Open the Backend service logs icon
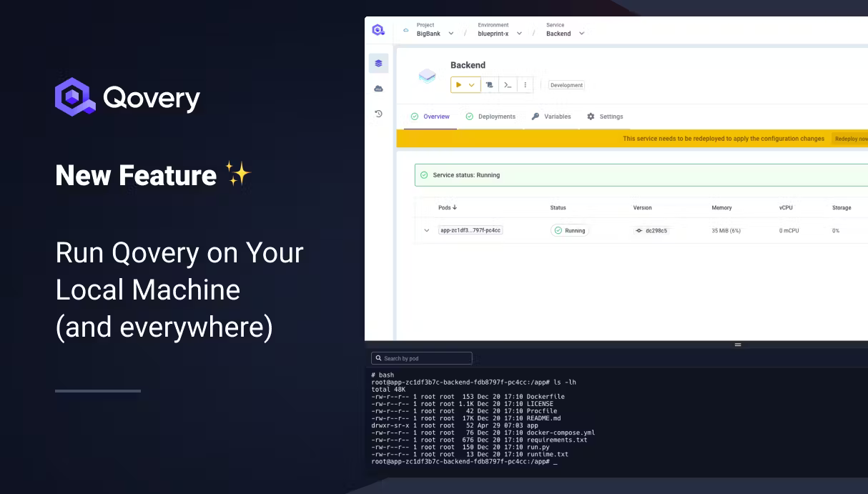868x494 pixels. point(490,84)
